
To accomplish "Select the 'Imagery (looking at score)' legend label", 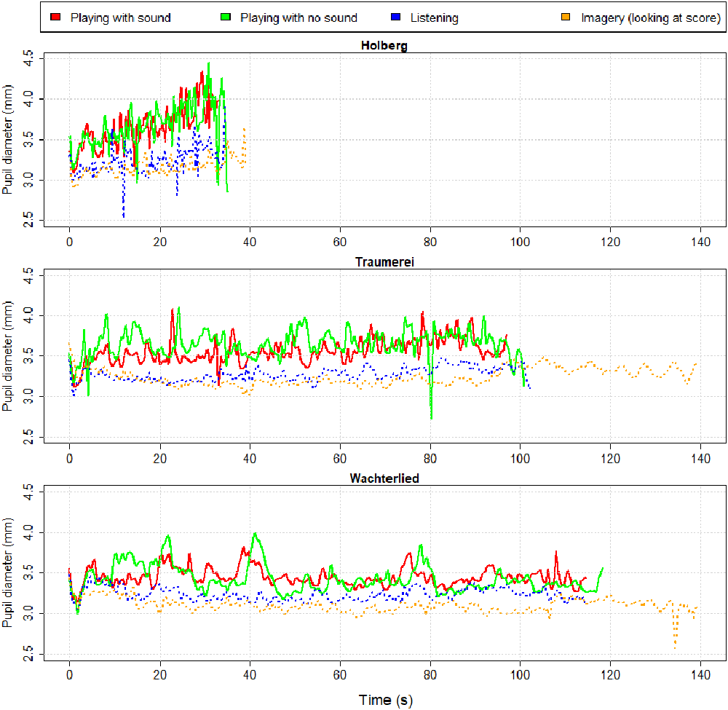I will [651, 17].
